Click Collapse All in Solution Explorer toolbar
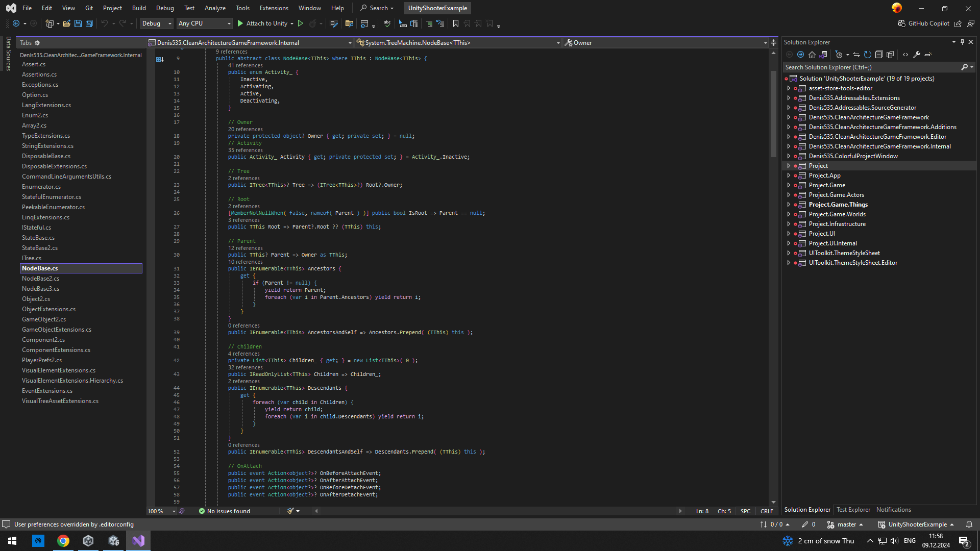The width and height of the screenshot is (980, 551). coord(878,55)
